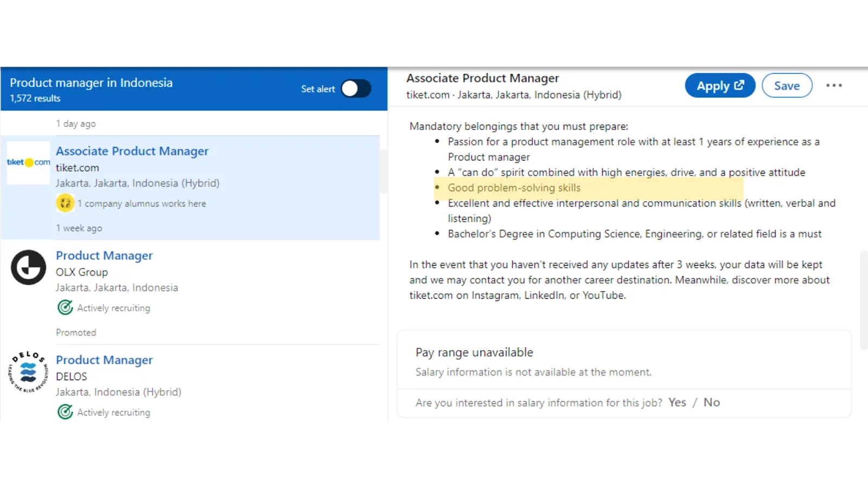868x488 pixels.
Task: Answer No to salary information interest
Action: click(711, 402)
